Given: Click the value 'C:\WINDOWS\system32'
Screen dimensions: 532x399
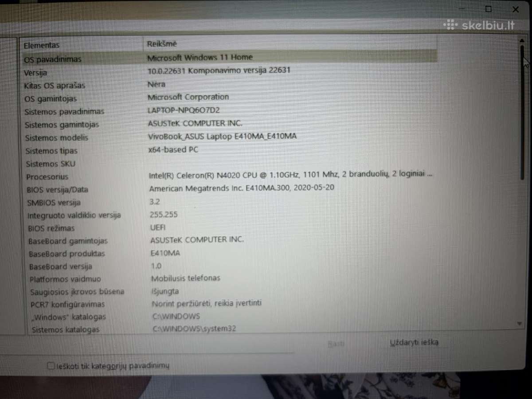Looking at the screenshot, I should [x=195, y=329].
